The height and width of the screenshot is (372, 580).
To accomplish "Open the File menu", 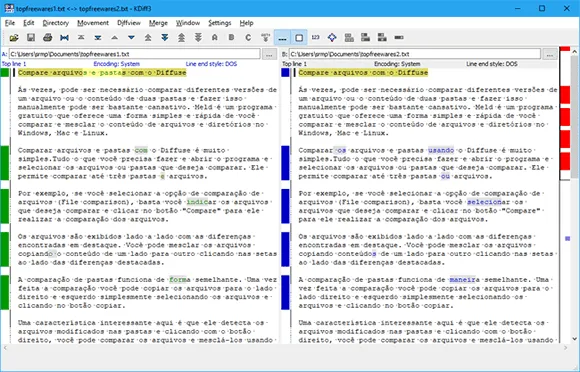I will (10, 23).
